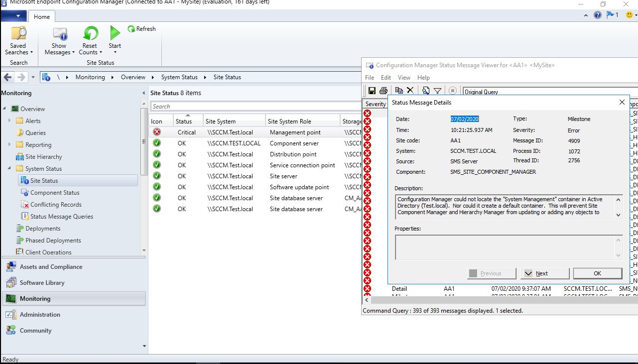Click the Refresh icon
The height and width of the screenshot is (364, 638).
click(130, 28)
